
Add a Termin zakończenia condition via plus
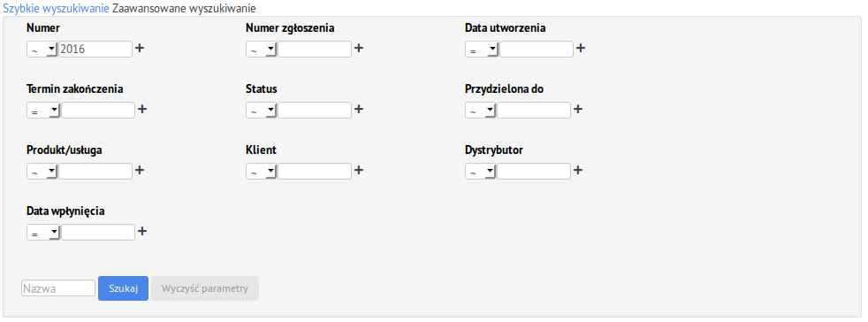142,109
